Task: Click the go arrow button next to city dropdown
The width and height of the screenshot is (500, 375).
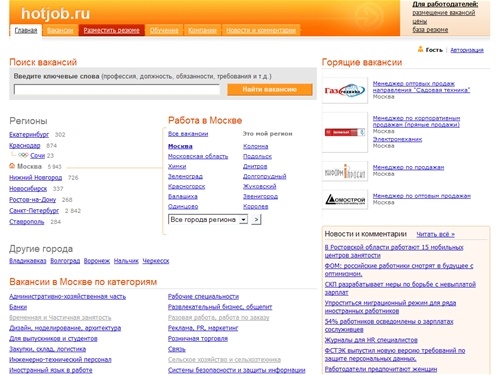Action: pos(256,220)
